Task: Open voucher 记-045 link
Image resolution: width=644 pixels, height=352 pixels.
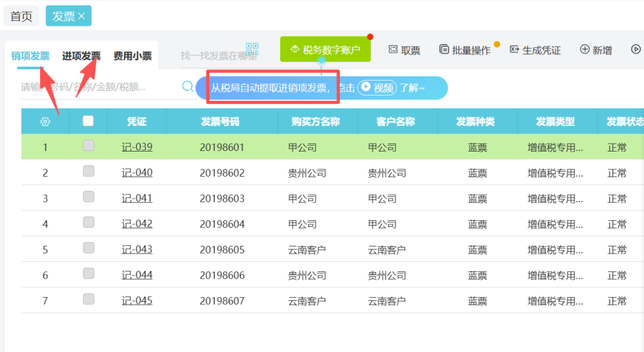Action: 135,301
